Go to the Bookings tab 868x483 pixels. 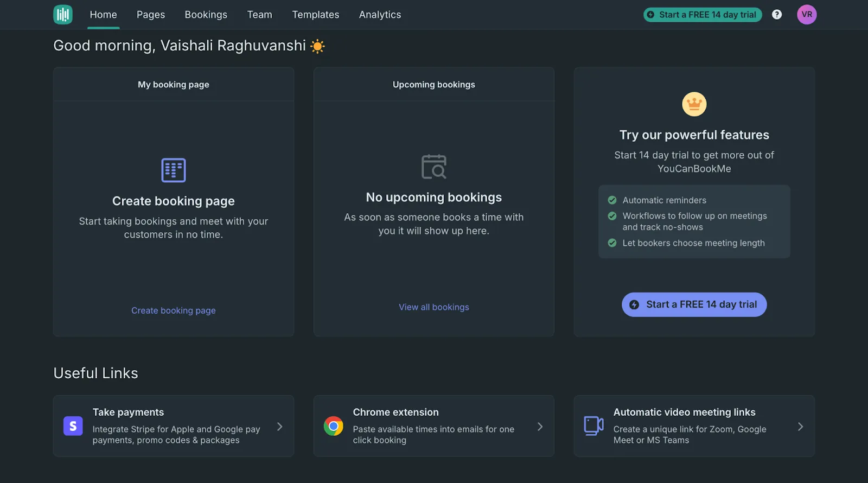click(x=206, y=15)
